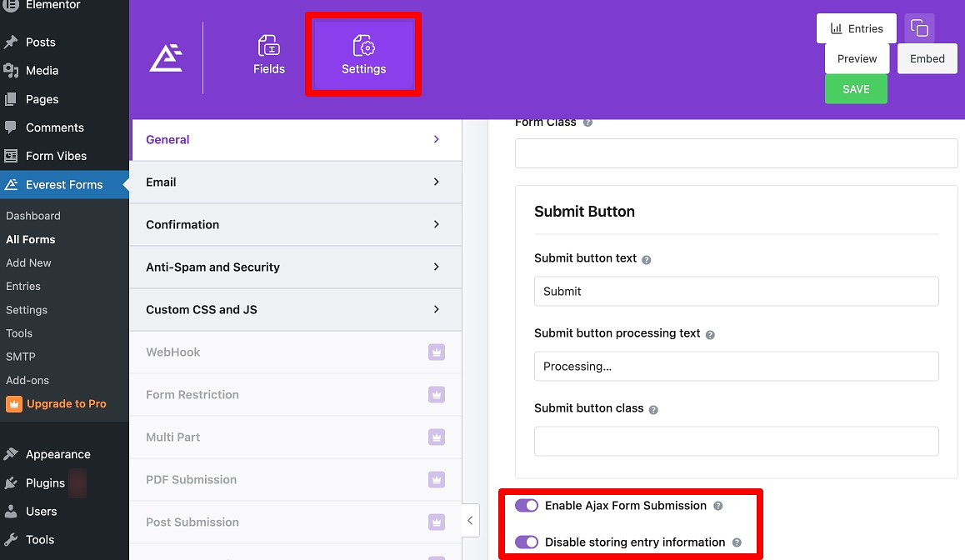Select All Forms from the sidebar menu

click(x=30, y=239)
